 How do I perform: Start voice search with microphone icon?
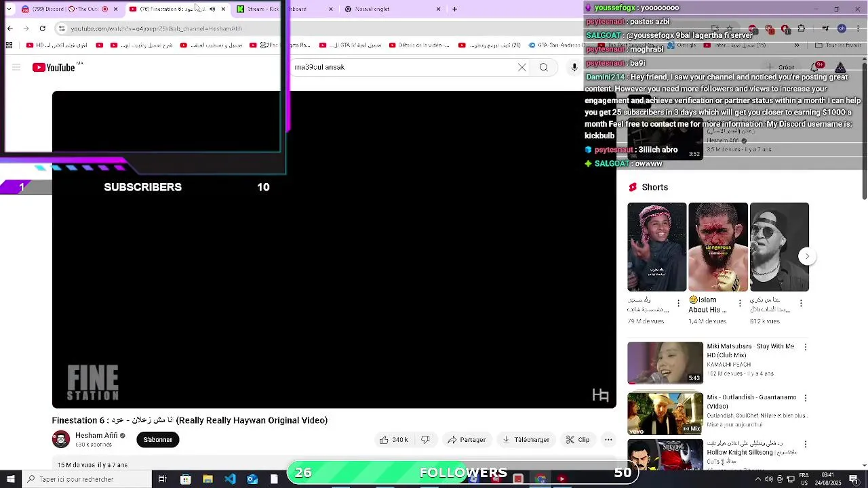(x=574, y=67)
